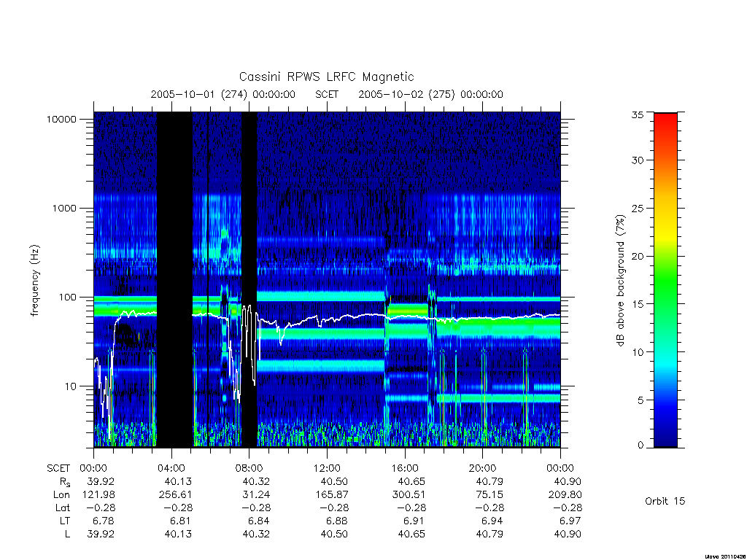Click the title 'Cassini RPWS LRFC Magnetic'

(x=326, y=77)
